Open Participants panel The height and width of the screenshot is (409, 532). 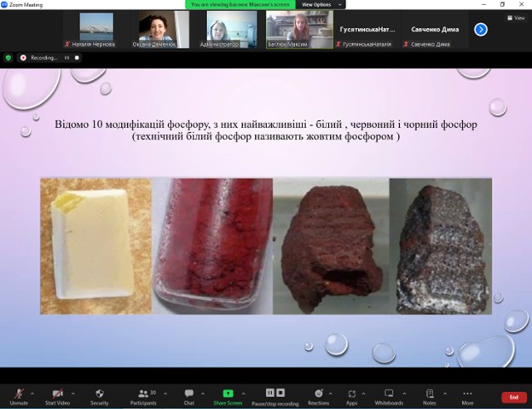coord(143,396)
